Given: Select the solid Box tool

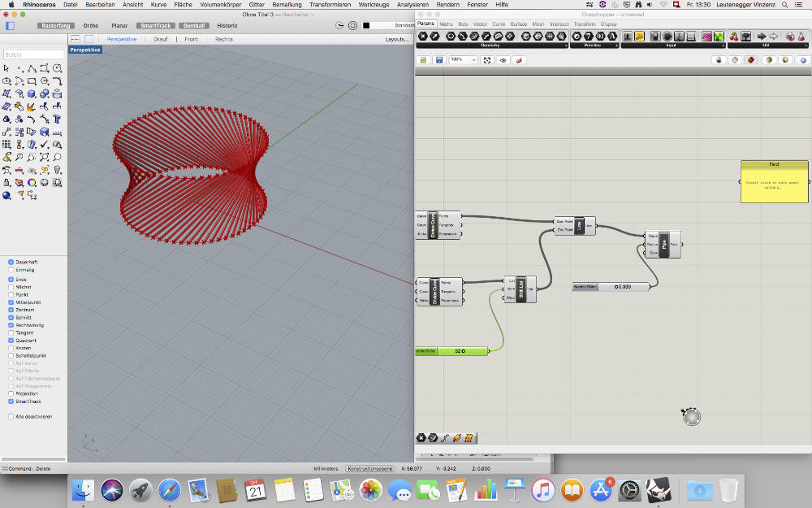Looking at the screenshot, I should pos(32,93).
